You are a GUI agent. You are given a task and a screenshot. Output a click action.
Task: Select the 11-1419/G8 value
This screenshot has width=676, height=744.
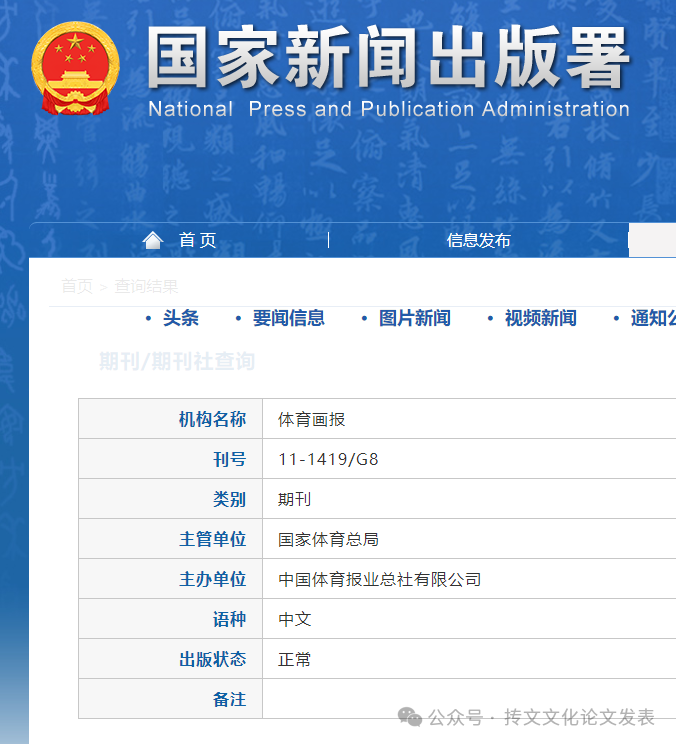[x=328, y=459]
